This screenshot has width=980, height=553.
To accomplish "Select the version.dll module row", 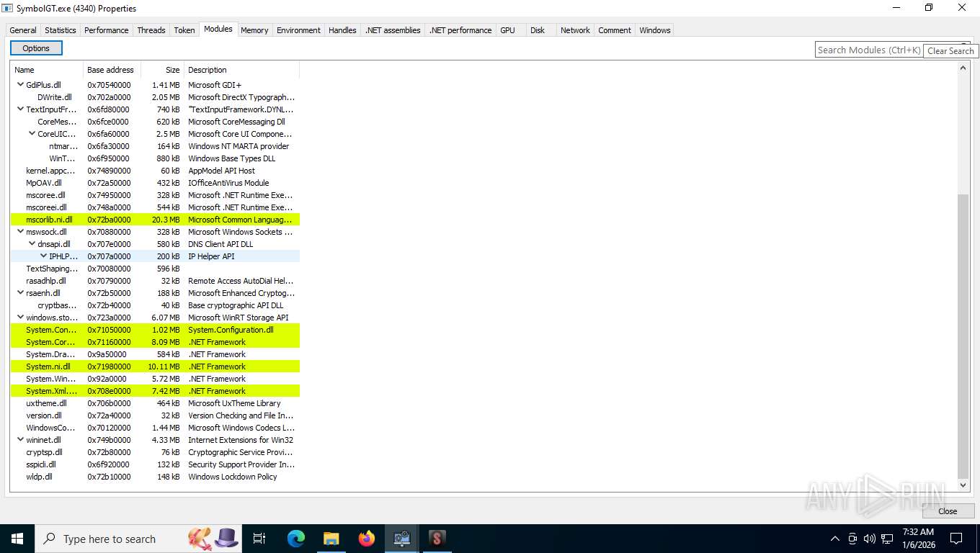I will coord(155,415).
